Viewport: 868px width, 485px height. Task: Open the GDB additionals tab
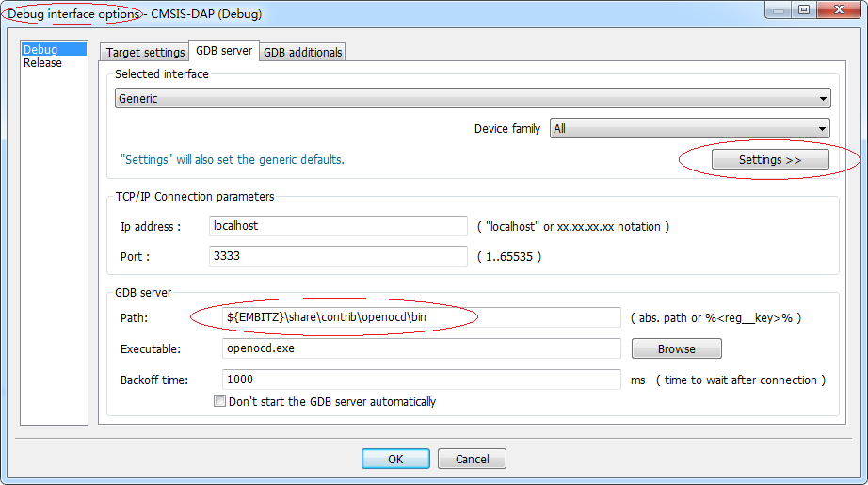click(x=302, y=52)
